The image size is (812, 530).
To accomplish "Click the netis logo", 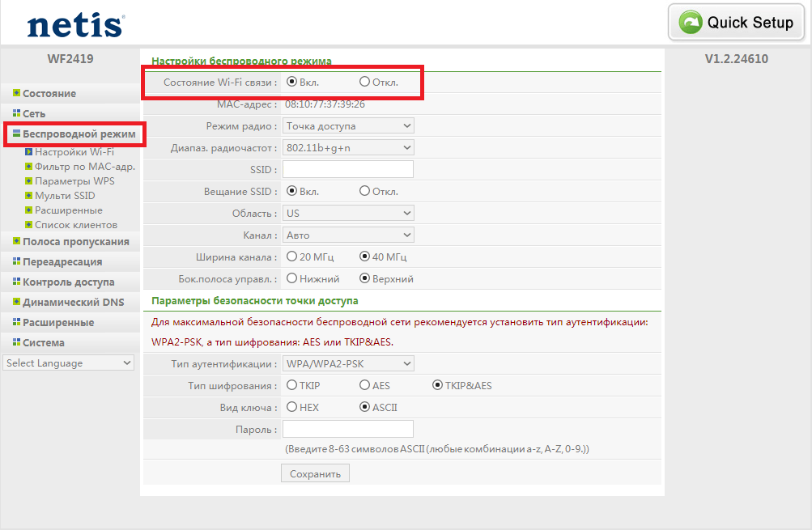I will pos(75,23).
